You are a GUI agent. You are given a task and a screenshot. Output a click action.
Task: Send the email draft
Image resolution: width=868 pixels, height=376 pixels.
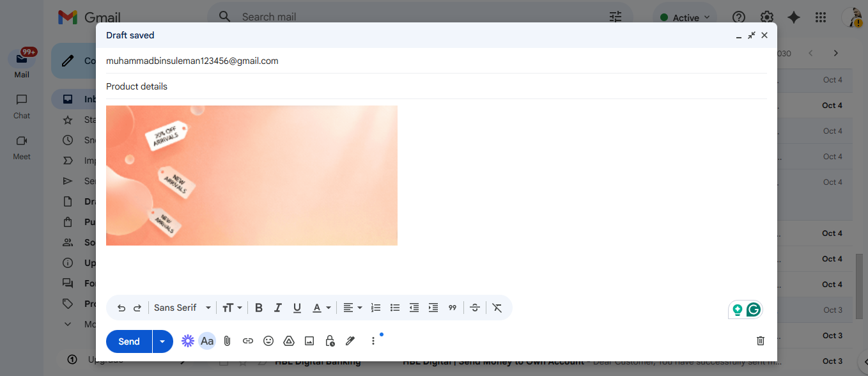pyautogui.click(x=129, y=341)
